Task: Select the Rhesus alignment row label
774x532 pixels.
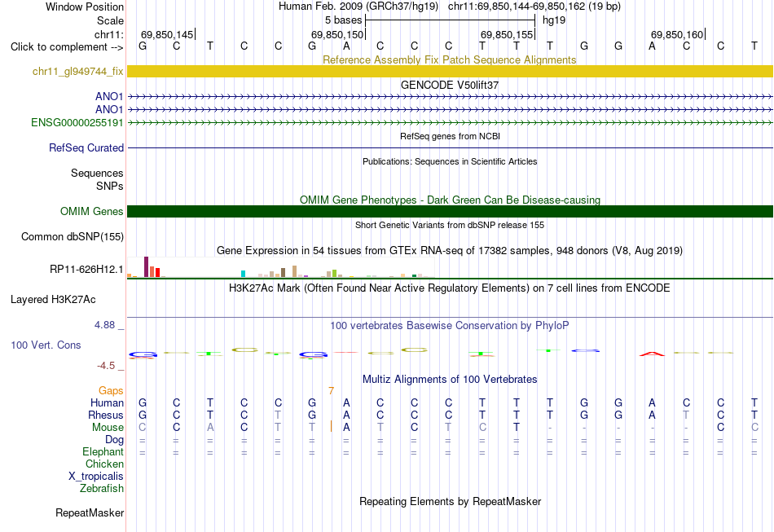Action: point(106,415)
